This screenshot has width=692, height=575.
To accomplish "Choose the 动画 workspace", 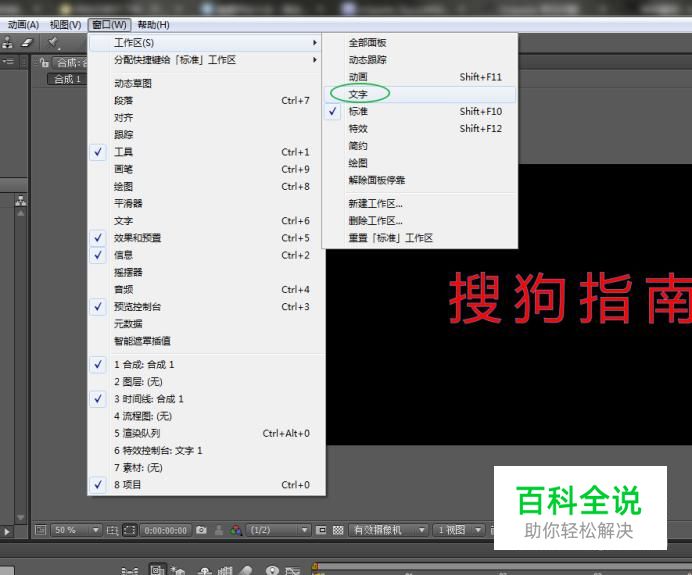I will coord(420,77).
